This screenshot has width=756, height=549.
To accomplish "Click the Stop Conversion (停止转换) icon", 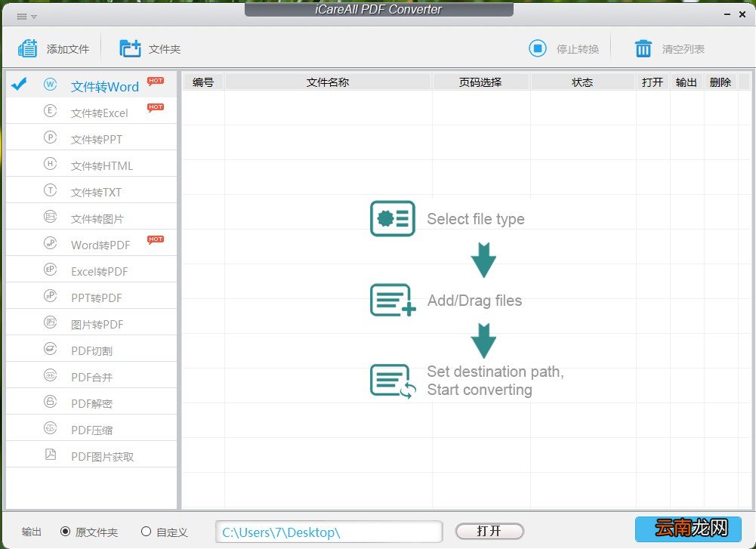I will 538,48.
